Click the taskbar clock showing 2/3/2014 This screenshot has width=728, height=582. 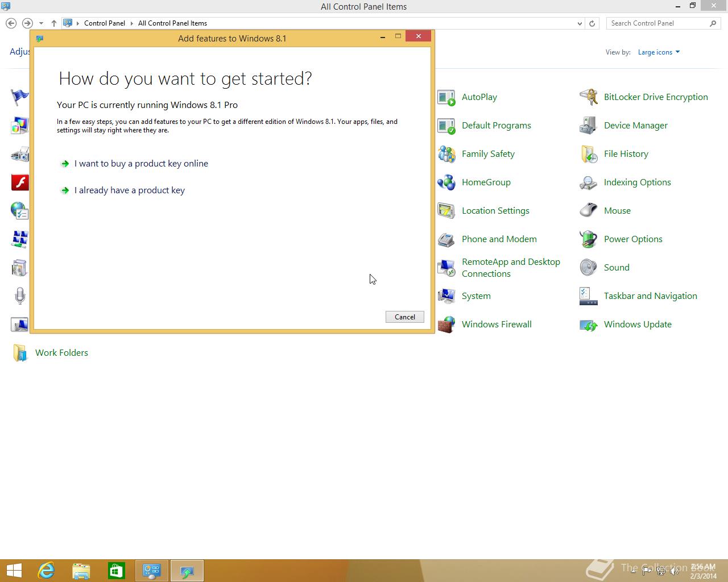point(704,571)
